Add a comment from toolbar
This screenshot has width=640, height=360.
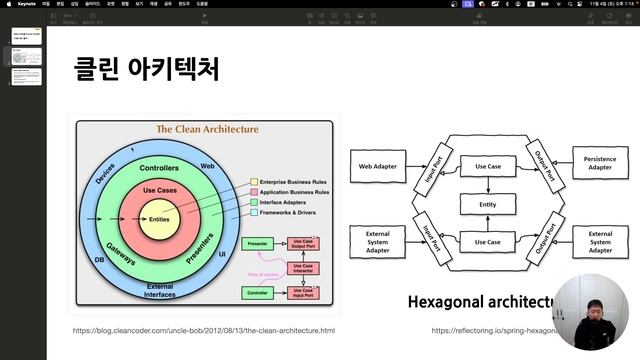click(373, 17)
